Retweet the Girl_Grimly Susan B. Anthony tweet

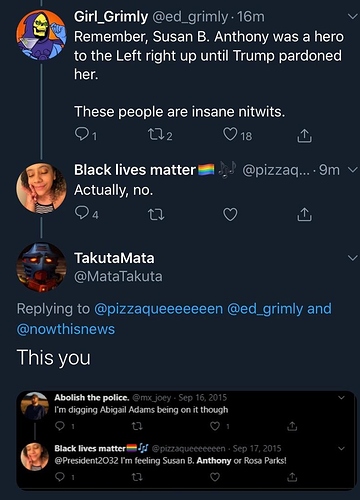click(x=156, y=135)
